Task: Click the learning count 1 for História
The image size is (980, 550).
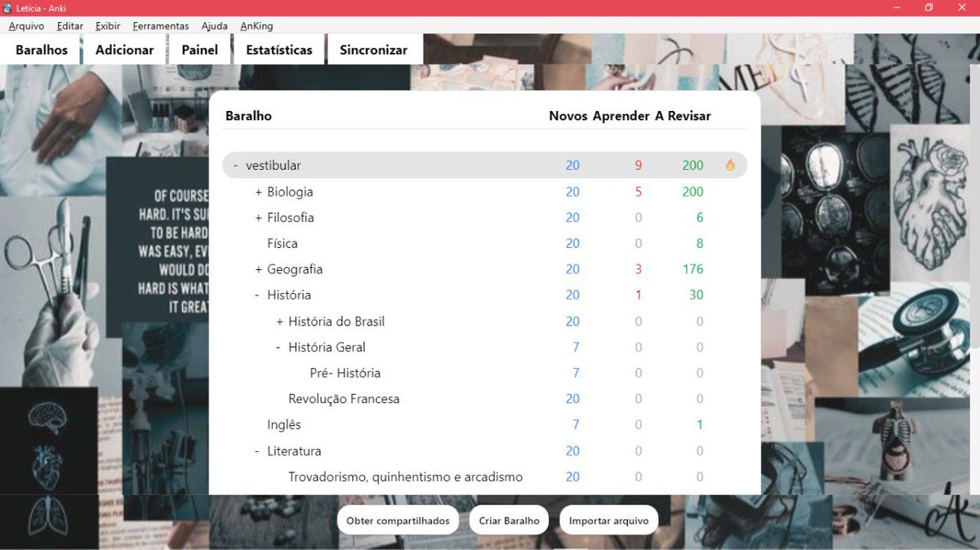Action: coord(639,295)
